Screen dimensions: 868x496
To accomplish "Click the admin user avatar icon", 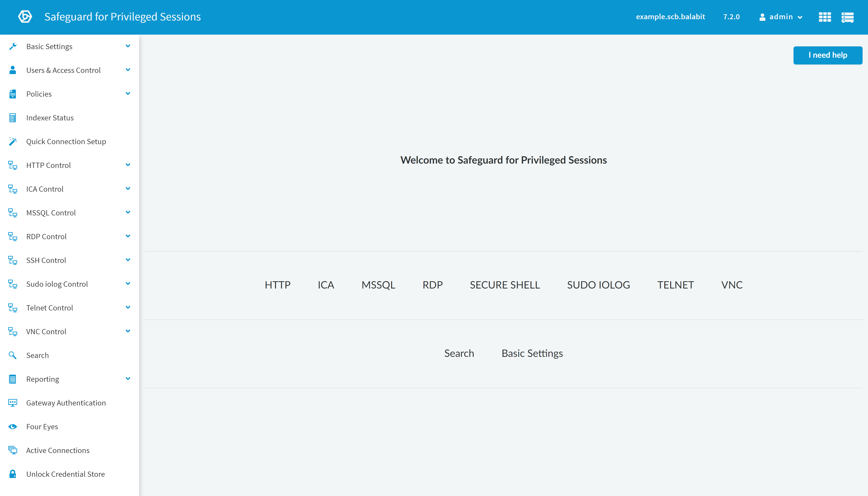I will point(762,17).
